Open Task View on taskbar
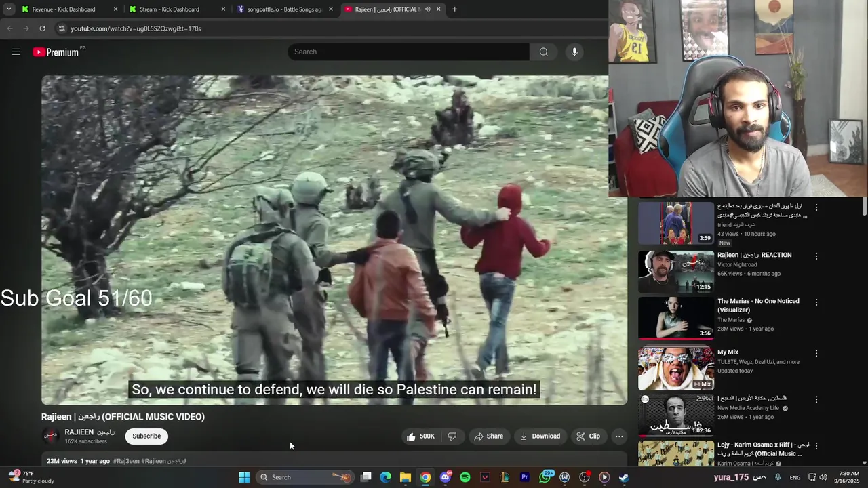This screenshot has height=488, width=868. pos(366,477)
